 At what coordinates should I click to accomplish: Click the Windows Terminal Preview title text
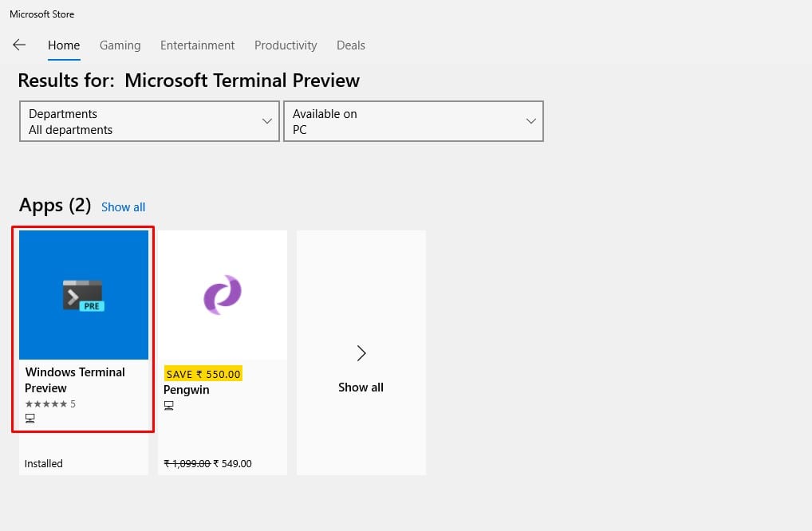click(x=75, y=380)
